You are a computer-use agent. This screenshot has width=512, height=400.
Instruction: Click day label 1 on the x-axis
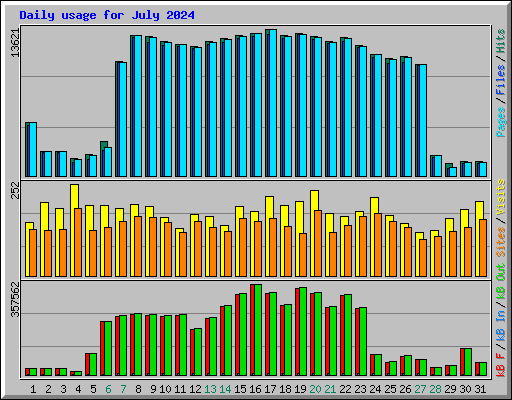(x=33, y=389)
